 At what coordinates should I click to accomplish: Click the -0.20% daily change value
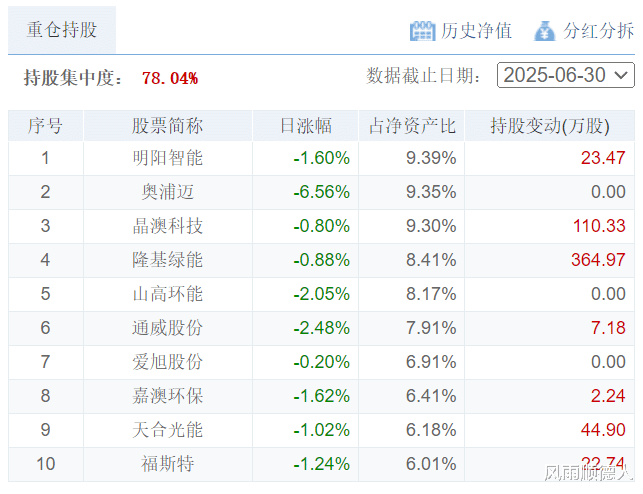(x=321, y=362)
